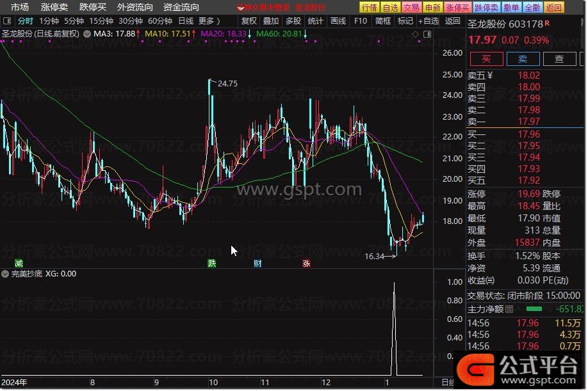Click the 画线 drawing toolbar button

338,21
